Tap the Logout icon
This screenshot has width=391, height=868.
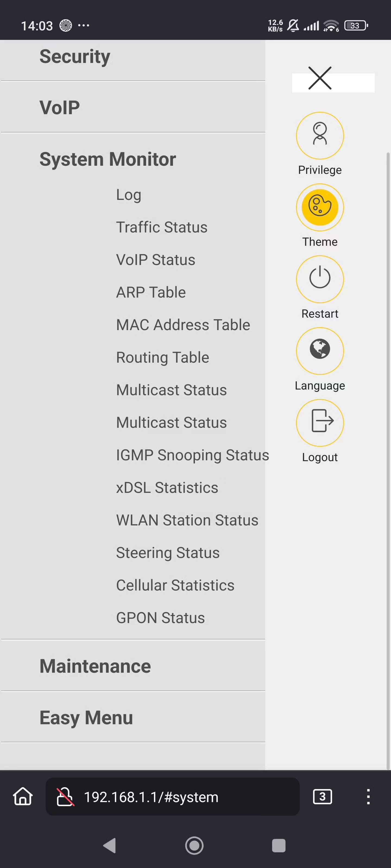tap(320, 423)
